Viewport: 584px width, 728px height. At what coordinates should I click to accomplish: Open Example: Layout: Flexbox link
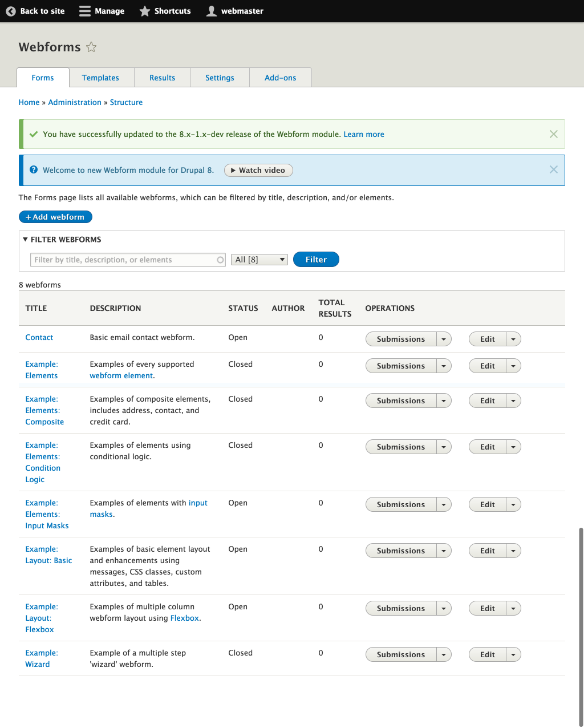42,618
